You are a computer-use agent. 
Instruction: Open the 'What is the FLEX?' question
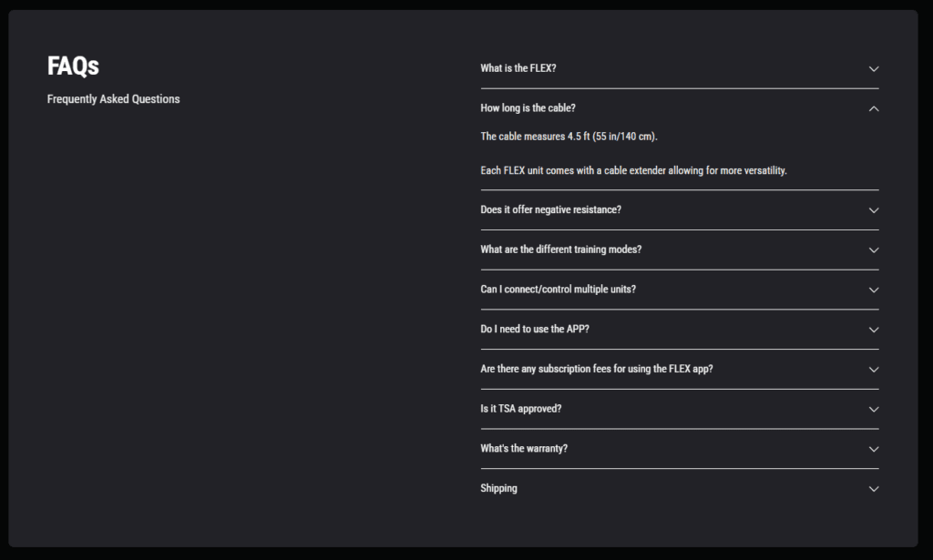click(680, 68)
